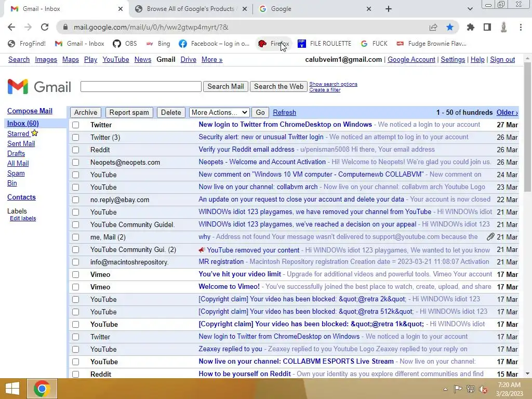Viewport: 532px width, 399px height.
Task: Select the first Twitter new login email checkbox
Action: point(76,125)
